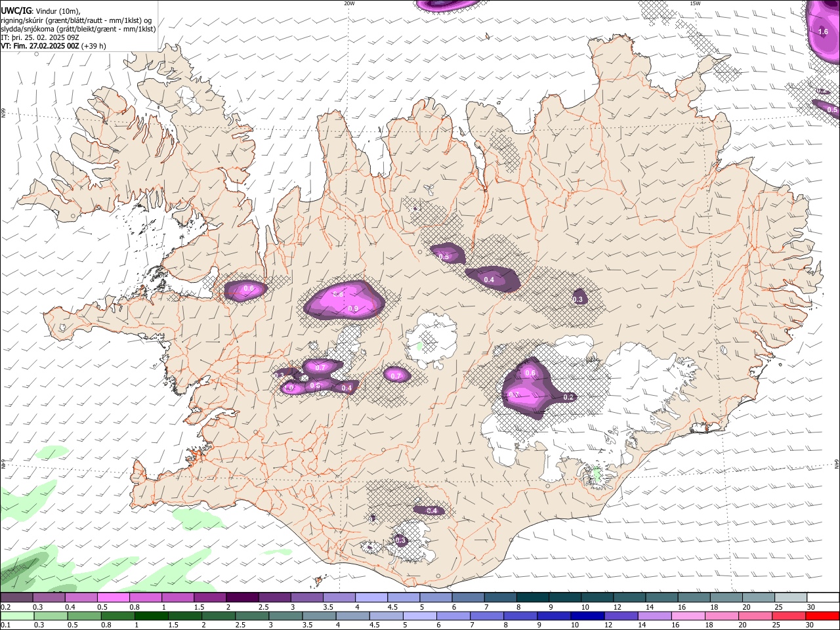Click the 'slydda/snjókoma' description line in the header

(78, 29)
